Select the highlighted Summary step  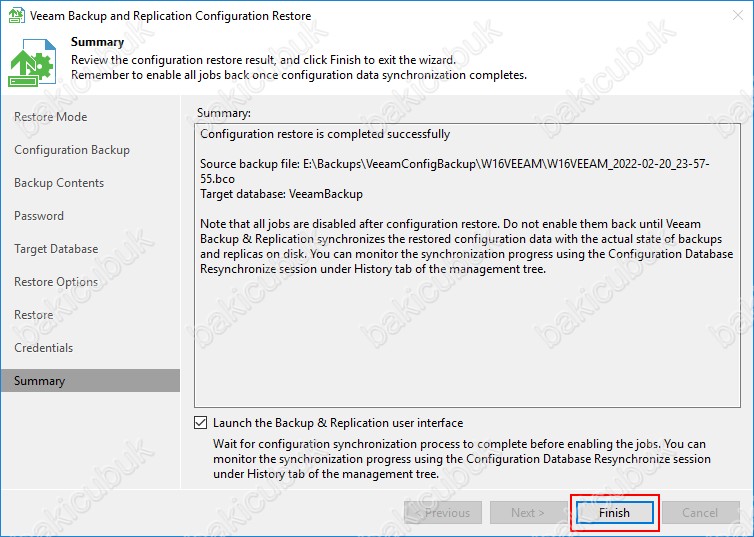click(x=90, y=381)
